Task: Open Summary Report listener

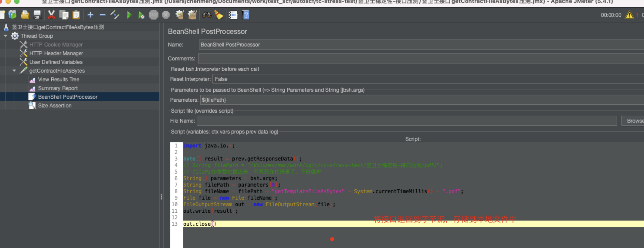Action: pos(58,88)
